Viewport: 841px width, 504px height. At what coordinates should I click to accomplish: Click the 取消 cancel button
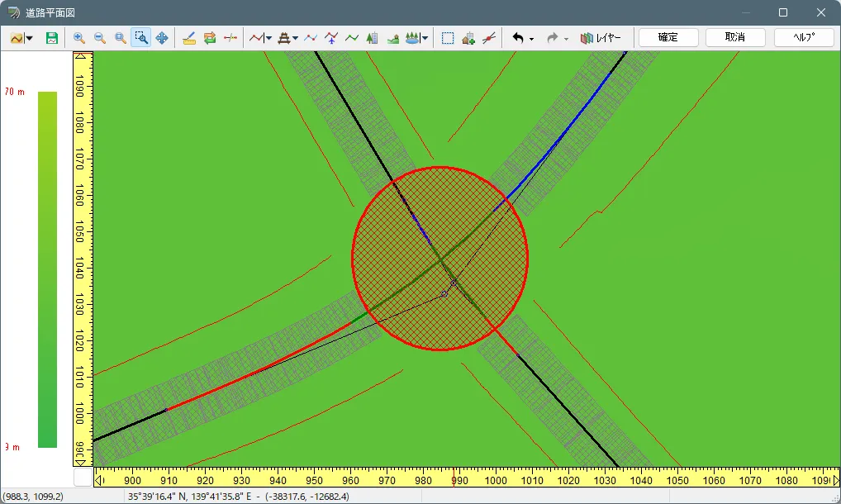click(734, 37)
